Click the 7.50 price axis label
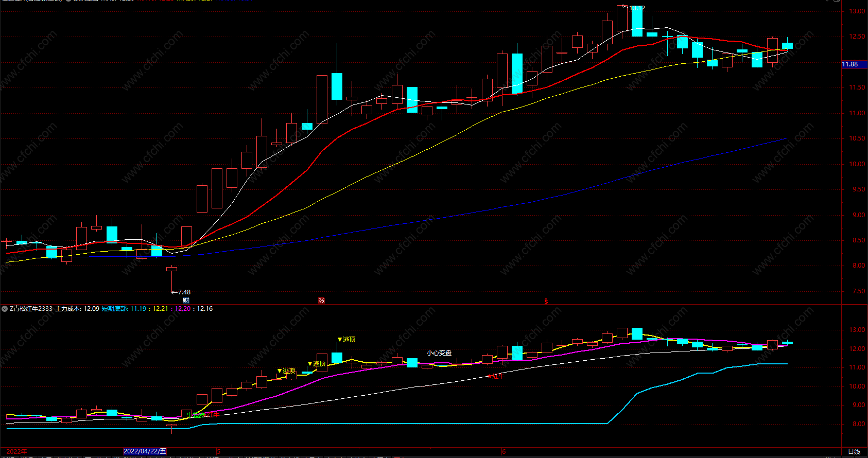This screenshot has width=868, height=458. (x=859, y=291)
